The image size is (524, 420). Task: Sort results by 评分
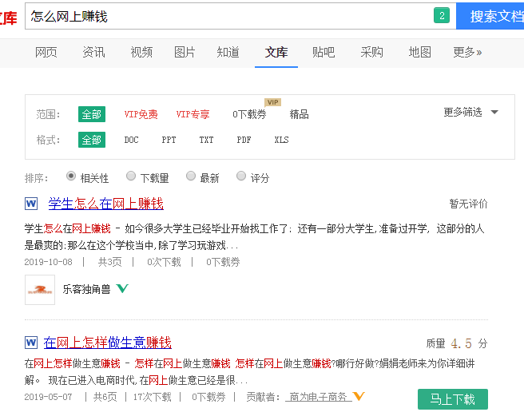coord(241,176)
